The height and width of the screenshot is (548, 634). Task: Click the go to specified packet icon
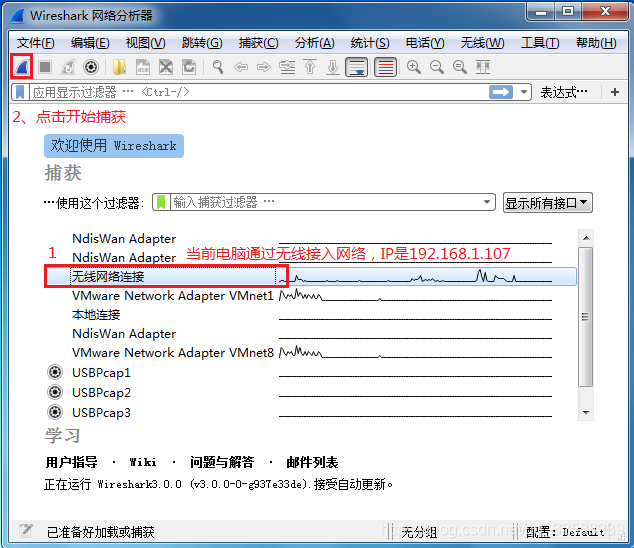click(287, 67)
